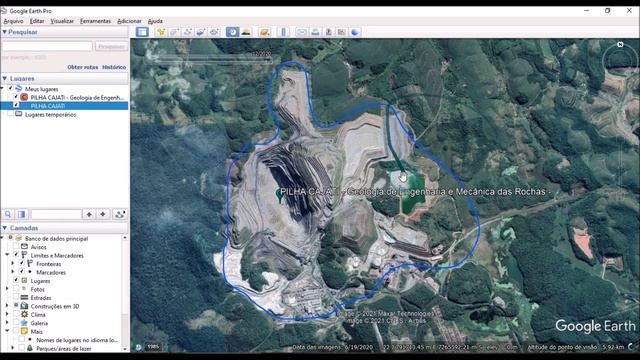This screenshot has width=640, height=360.
Task: Open the Arquivo menu
Action: [13, 21]
